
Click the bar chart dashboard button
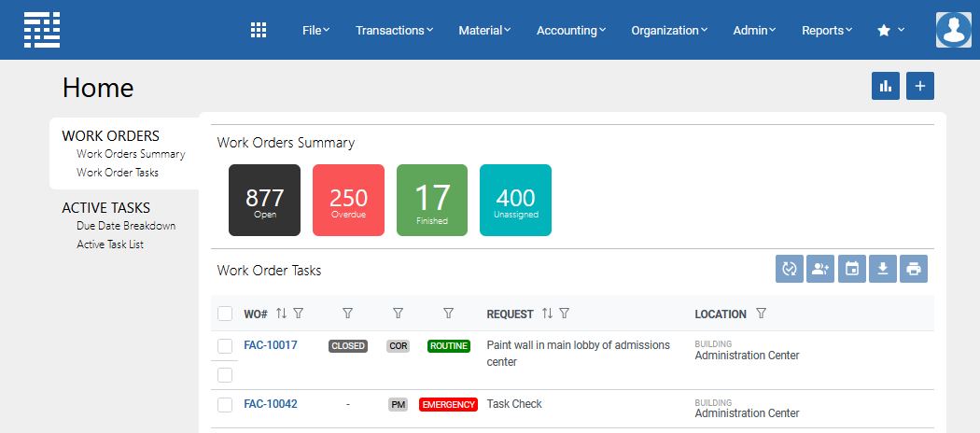coord(886,86)
